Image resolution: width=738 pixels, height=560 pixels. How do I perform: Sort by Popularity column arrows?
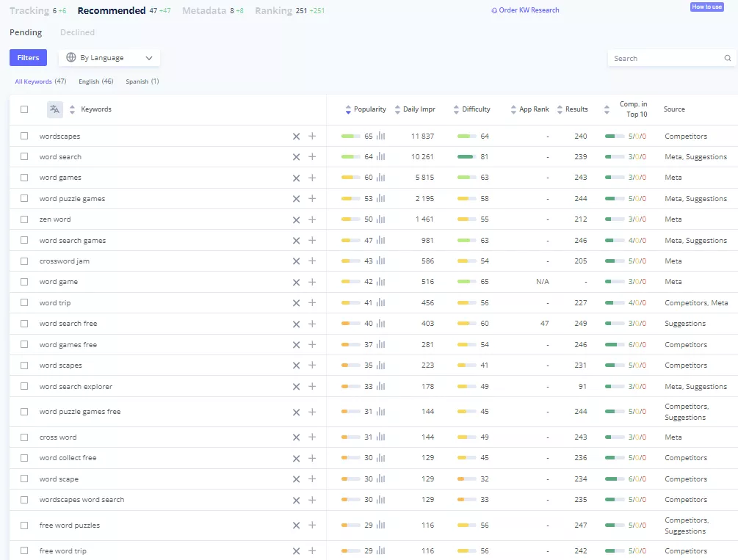point(348,109)
